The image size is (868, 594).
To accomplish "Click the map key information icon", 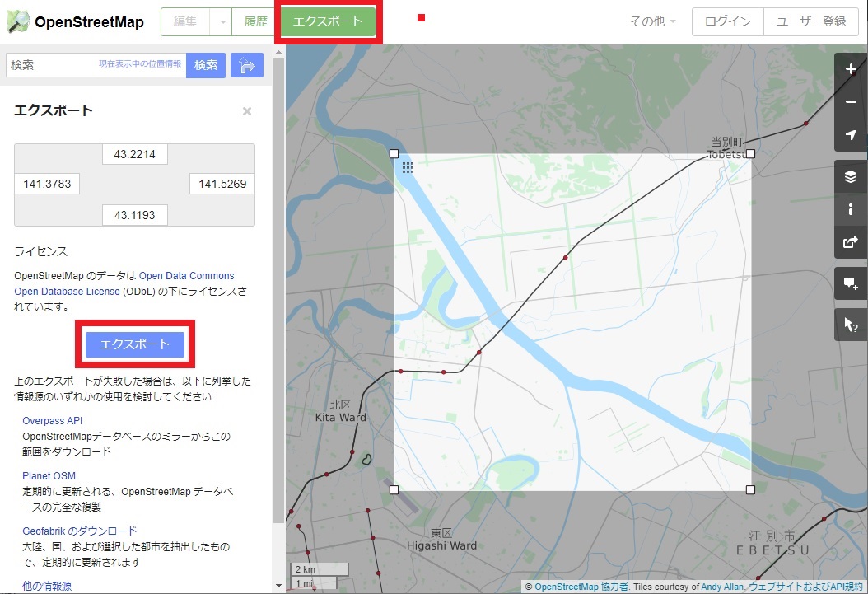I will point(851,209).
